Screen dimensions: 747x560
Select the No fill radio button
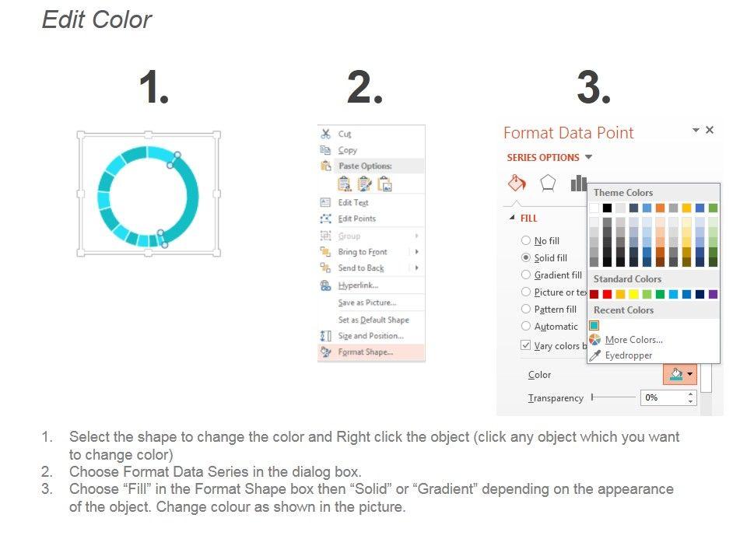(x=526, y=241)
